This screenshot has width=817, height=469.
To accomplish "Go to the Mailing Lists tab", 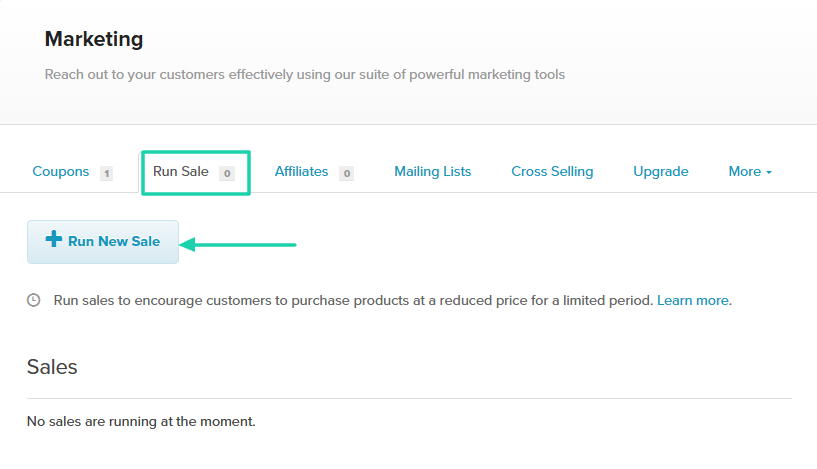I will pyautogui.click(x=432, y=171).
